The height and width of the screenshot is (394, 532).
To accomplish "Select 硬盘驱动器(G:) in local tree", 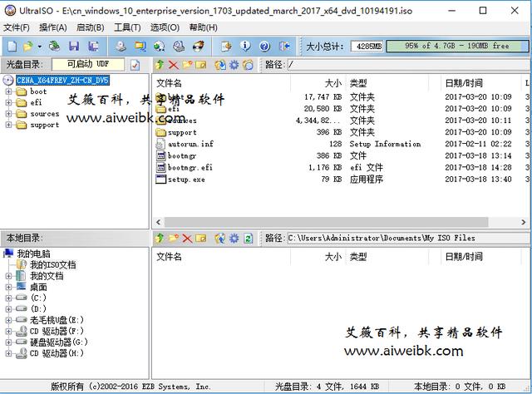I will click(x=59, y=342).
